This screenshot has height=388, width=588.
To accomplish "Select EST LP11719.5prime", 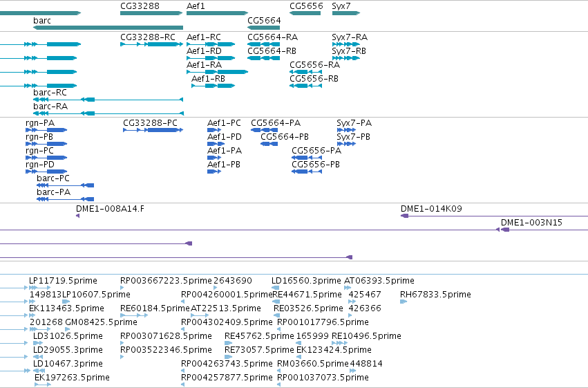I will [x=63, y=281].
